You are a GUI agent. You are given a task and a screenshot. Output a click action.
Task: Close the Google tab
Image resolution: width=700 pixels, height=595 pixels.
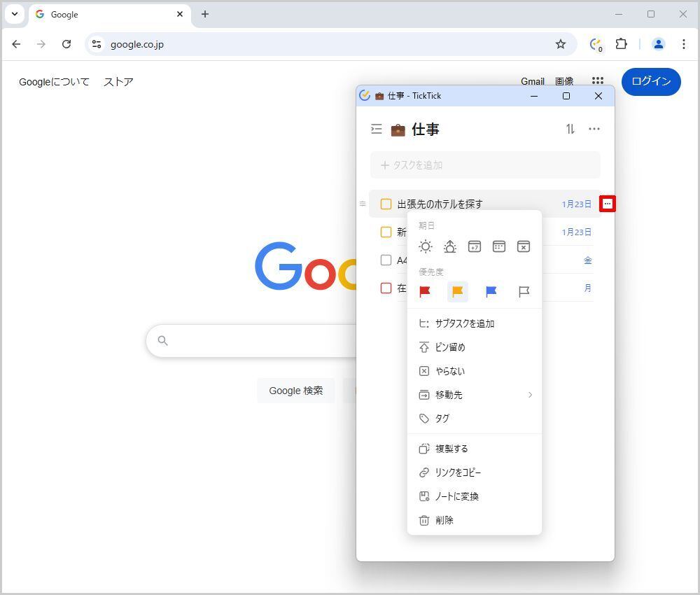click(180, 14)
